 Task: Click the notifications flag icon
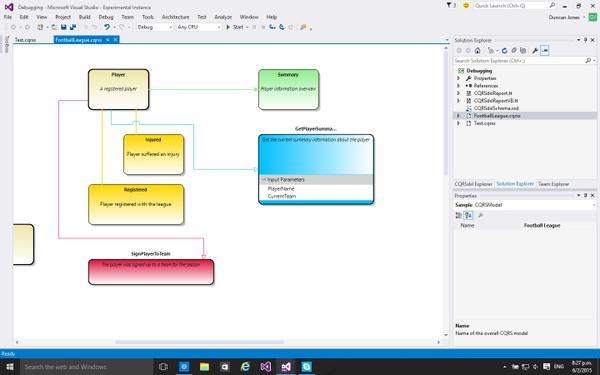pos(449,5)
